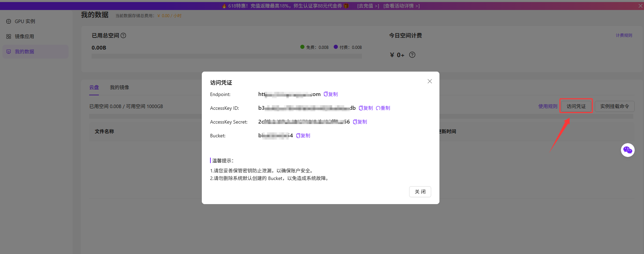
Task: Click the 镜像应用 grid icon
Action: (x=9, y=36)
